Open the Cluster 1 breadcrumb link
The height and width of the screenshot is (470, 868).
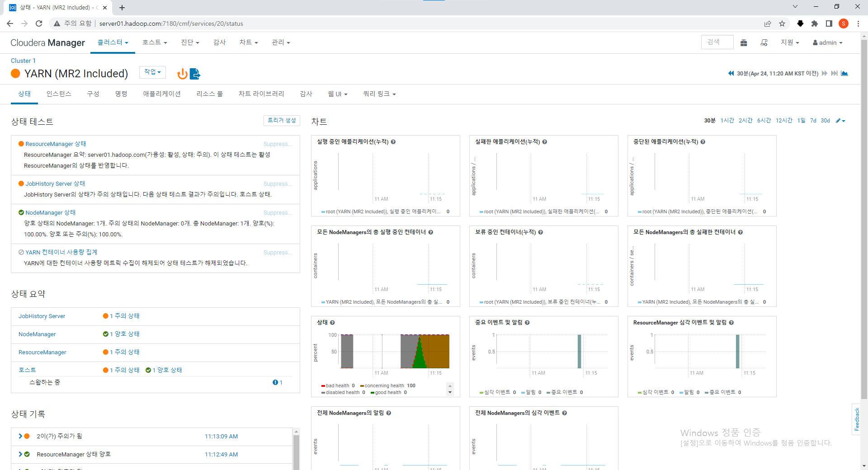(23, 61)
